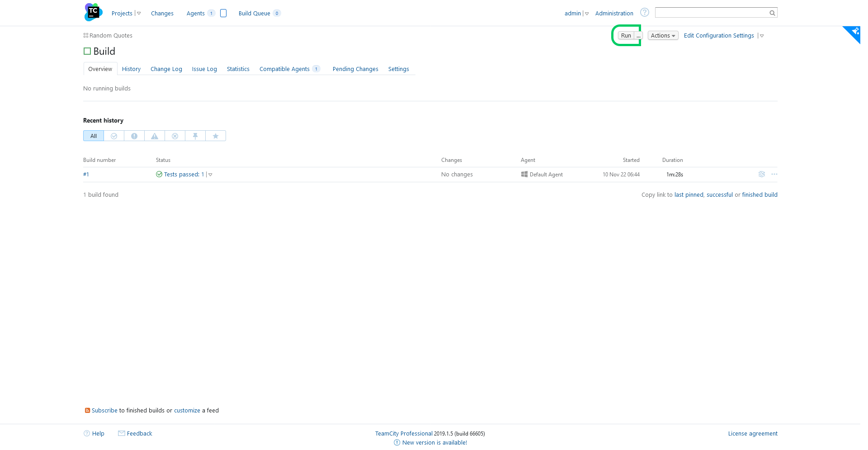The height and width of the screenshot is (450, 868).
Task: Open the Issue Log tab
Action: pos(204,69)
